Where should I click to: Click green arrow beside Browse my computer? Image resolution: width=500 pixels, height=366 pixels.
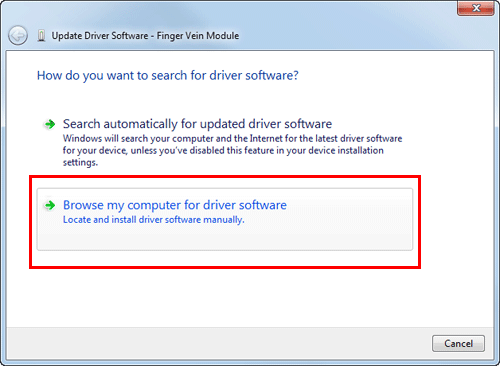(x=50, y=205)
